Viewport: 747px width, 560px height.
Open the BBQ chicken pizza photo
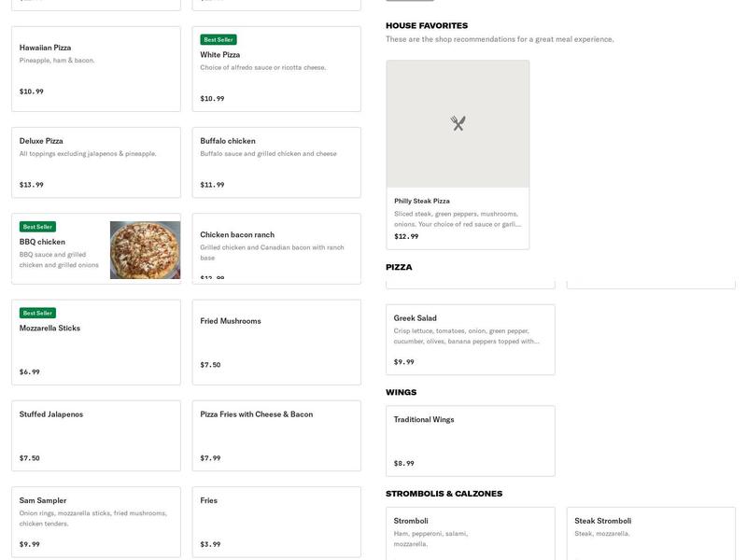click(x=146, y=250)
